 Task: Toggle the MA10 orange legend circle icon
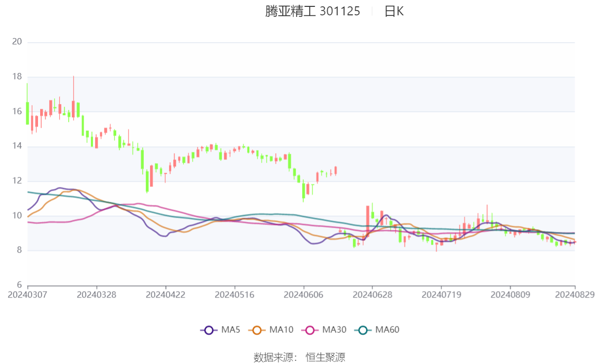click(x=257, y=330)
